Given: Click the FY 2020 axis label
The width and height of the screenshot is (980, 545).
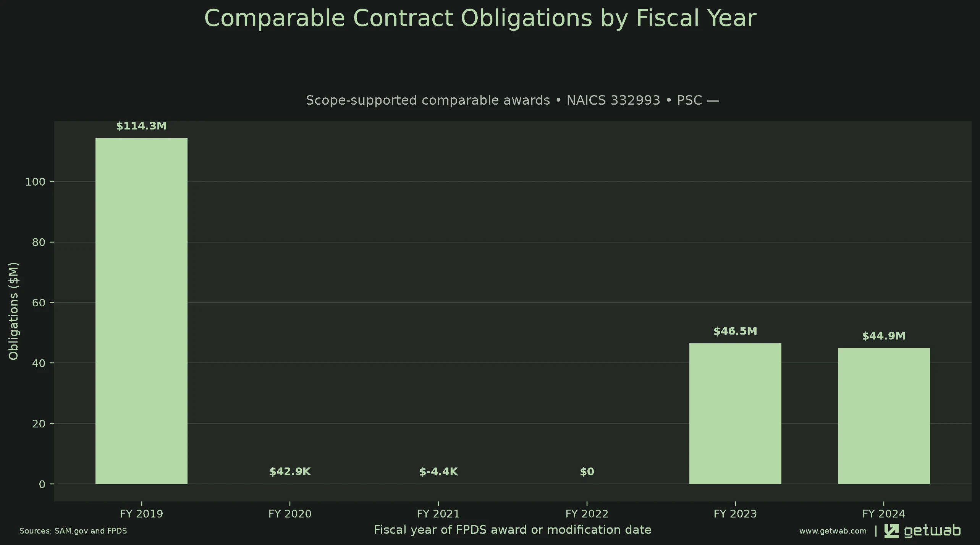Looking at the screenshot, I should pyautogui.click(x=290, y=514).
